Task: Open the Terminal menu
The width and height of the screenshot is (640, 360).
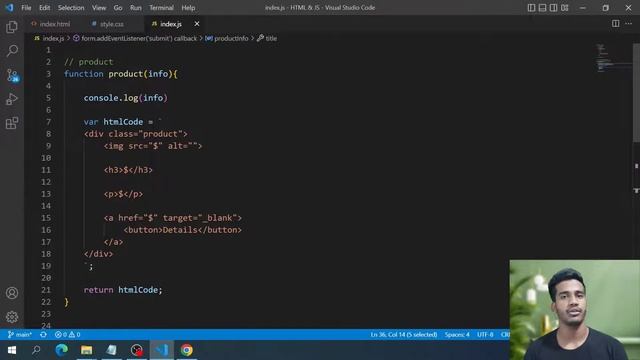Action: [161, 7]
